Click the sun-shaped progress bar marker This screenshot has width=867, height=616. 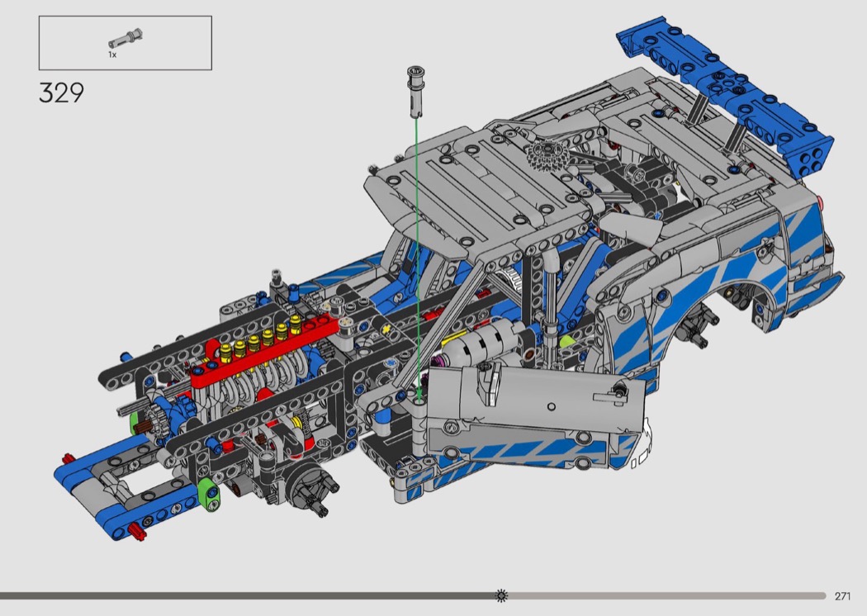coord(500,595)
